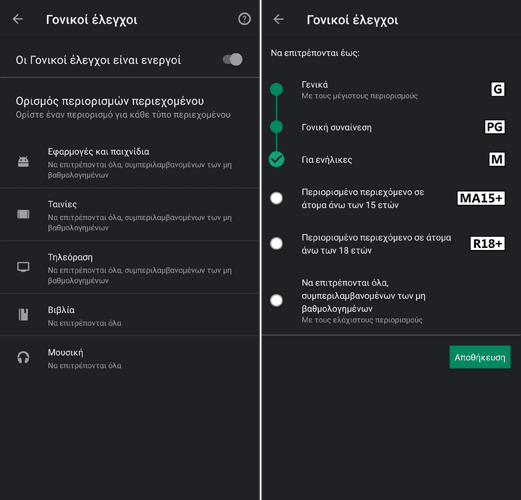Go back using left panel arrow
521x500 pixels.
coord(18,19)
